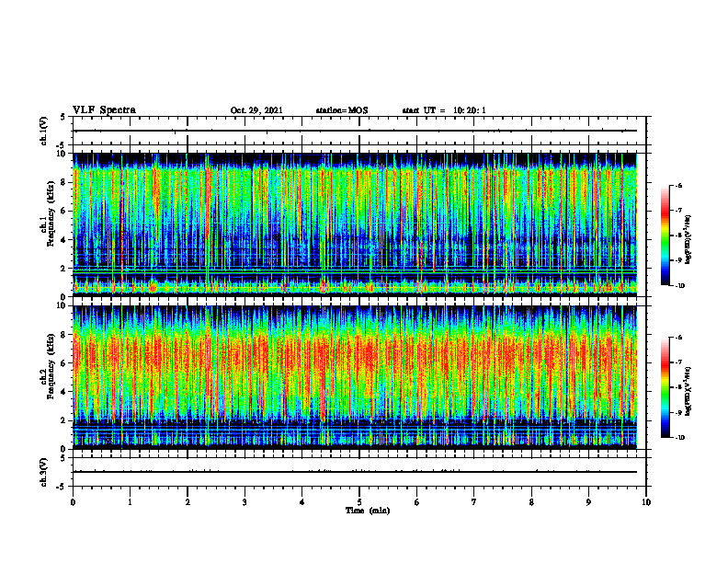Select the date text "Oct. 29, 2021"
Screen dimensions: 728x563
point(256,110)
